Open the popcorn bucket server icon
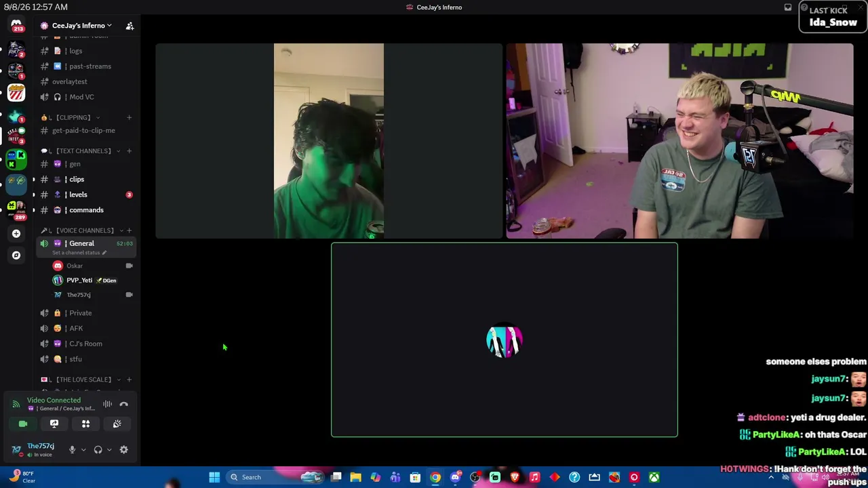 tap(16, 93)
